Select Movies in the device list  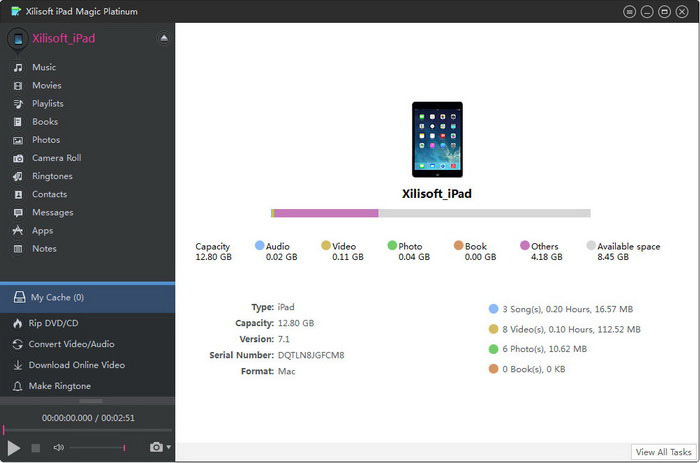tap(46, 86)
